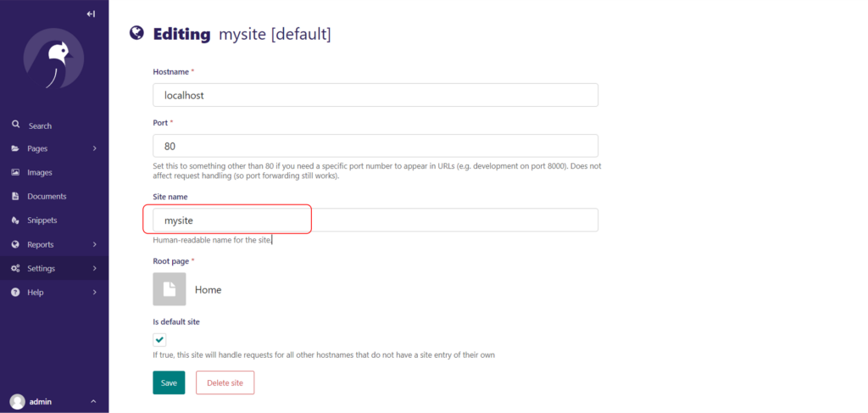The width and height of the screenshot is (868, 413).
Task: Collapse sidebar with the arrow icon
Action: 92,14
